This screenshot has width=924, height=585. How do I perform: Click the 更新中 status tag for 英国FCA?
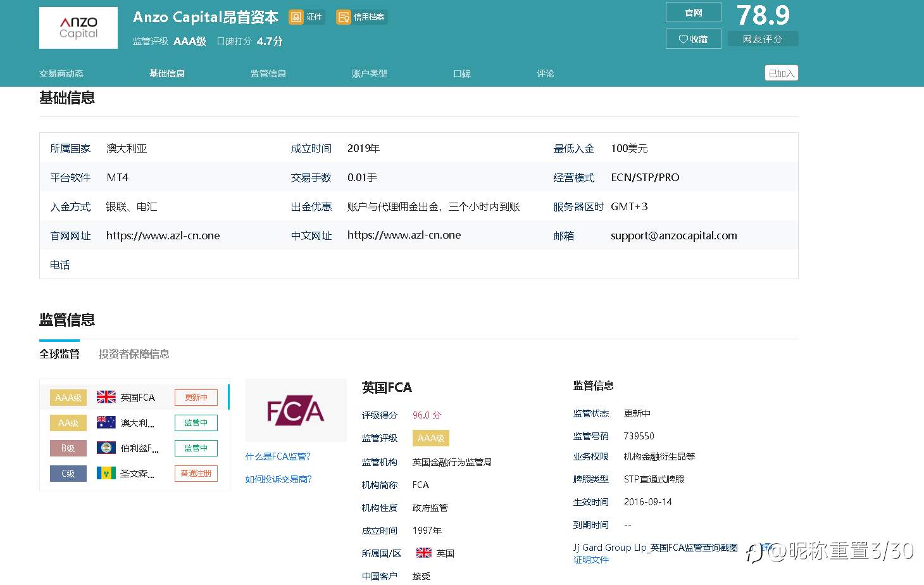[x=196, y=398]
